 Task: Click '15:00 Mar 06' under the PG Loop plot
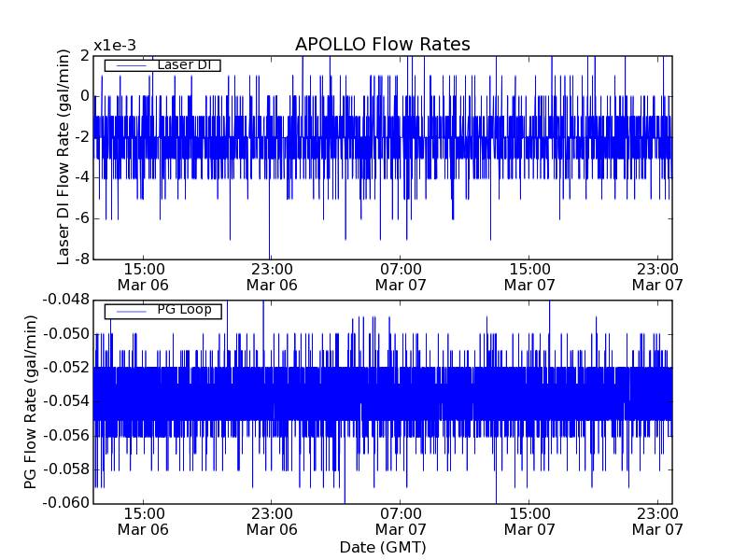coord(144,522)
